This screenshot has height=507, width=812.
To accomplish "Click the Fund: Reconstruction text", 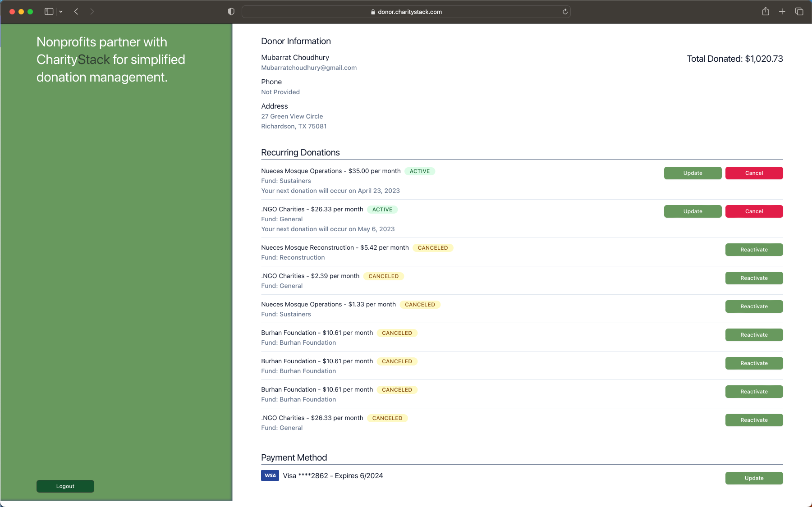I will point(293,257).
